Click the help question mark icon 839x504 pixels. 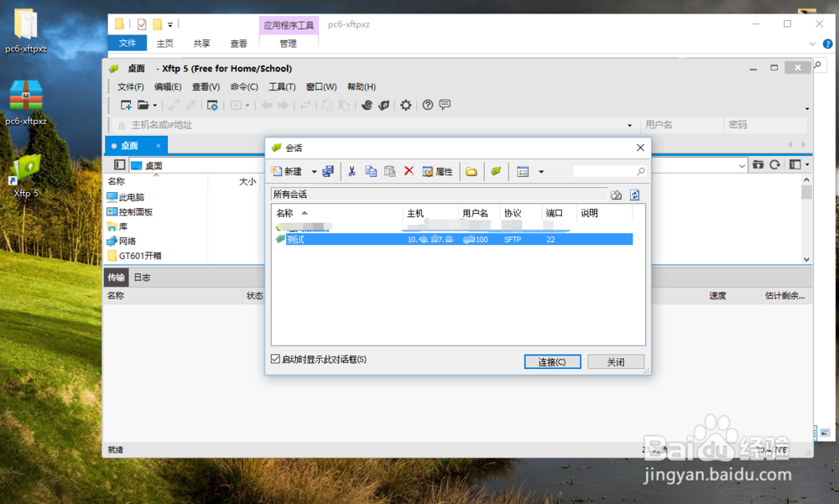pyautogui.click(x=428, y=106)
